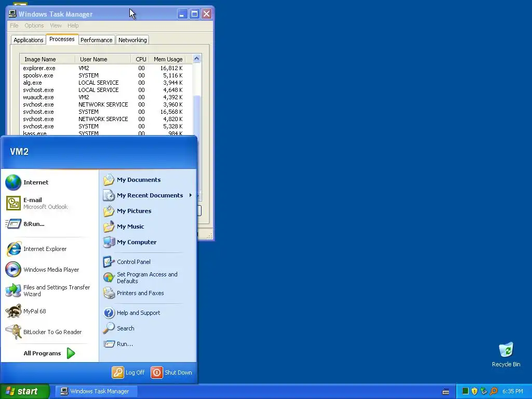Image resolution: width=532 pixels, height=399 pixels.
Task: Launch the Windows Media Player icon
Action: [13, 270]
